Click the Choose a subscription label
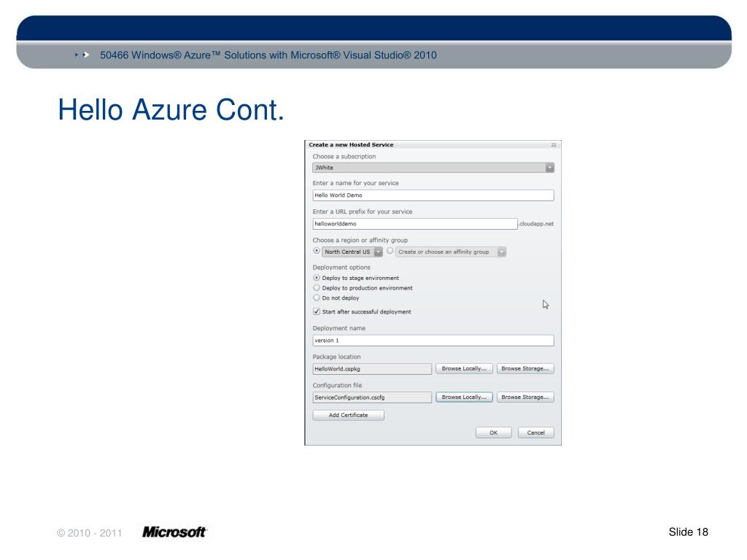Screen dimensions: 747x560 [x=344, y=157]
